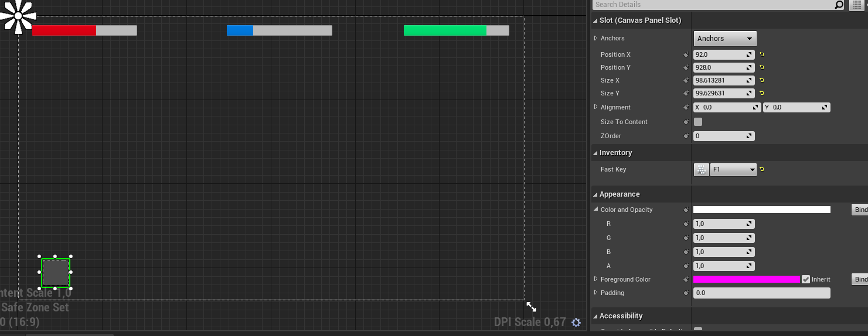The width and height of the screenshot is (868, 336).
Task: Expand the Padding row
Action: coord(596,293)
